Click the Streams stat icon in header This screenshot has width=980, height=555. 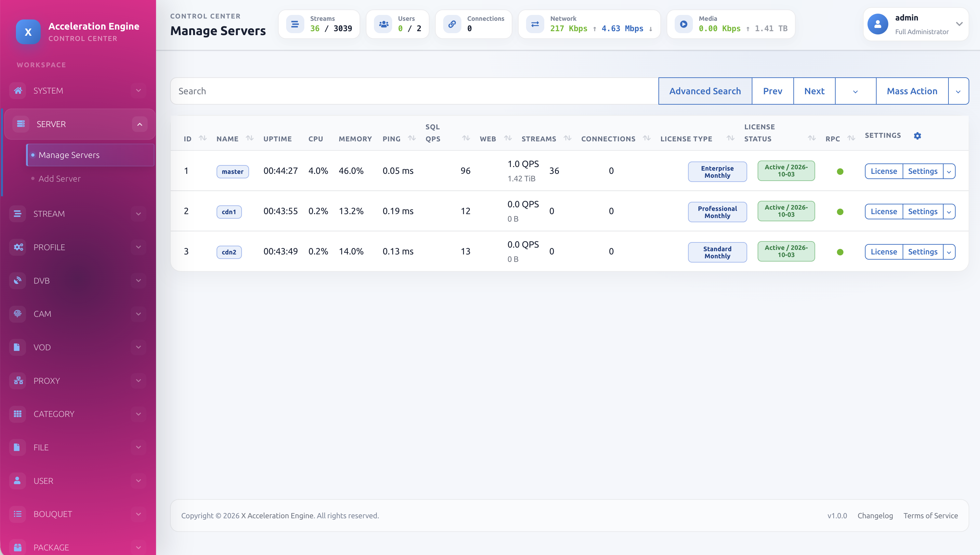tap(295, 24)
